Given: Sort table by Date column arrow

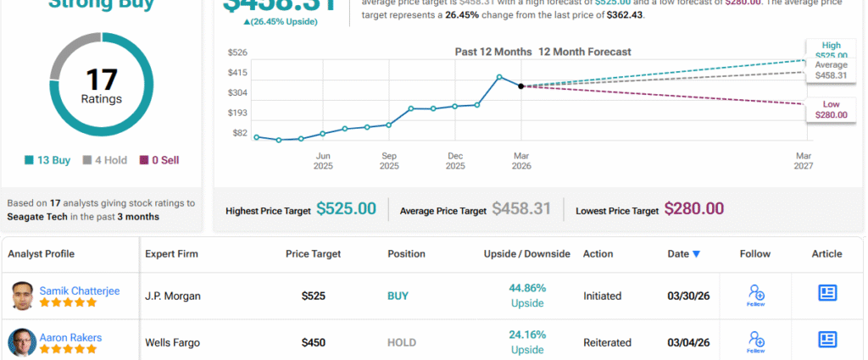Looking at the screenshot, I should 697,254.
